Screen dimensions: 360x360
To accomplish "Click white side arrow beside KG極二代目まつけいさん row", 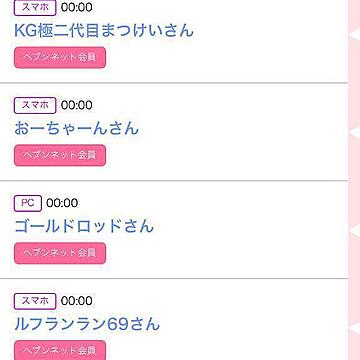I will (354, 35).
